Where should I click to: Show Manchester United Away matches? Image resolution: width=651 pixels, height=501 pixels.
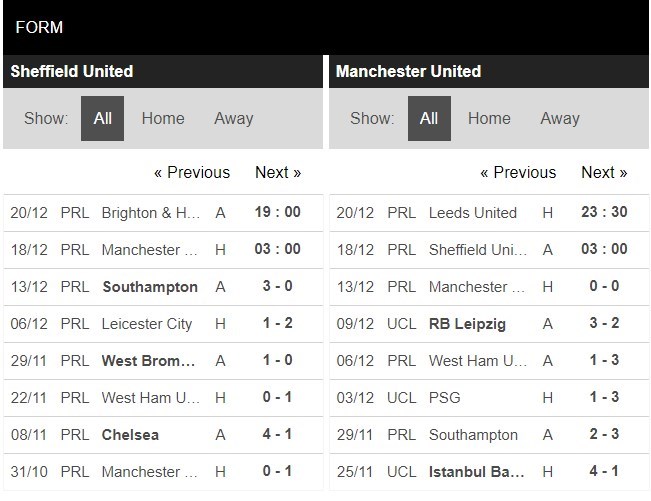(x=560, y=118)
